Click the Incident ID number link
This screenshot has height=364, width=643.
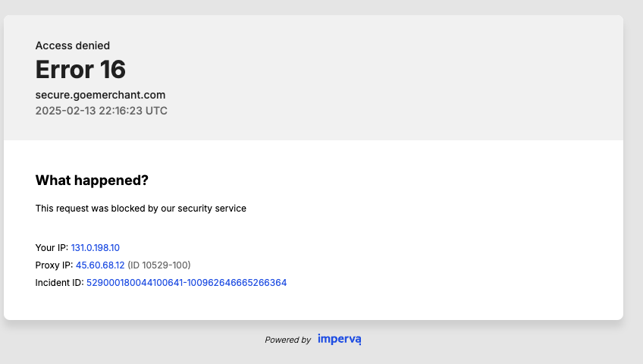coord(187,283)
